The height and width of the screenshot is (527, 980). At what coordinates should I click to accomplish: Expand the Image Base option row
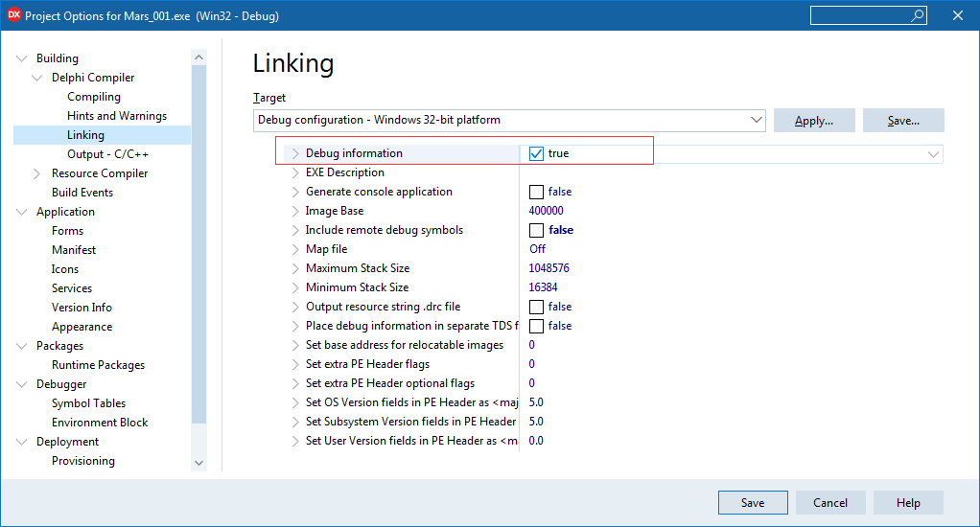pos(295,211)
